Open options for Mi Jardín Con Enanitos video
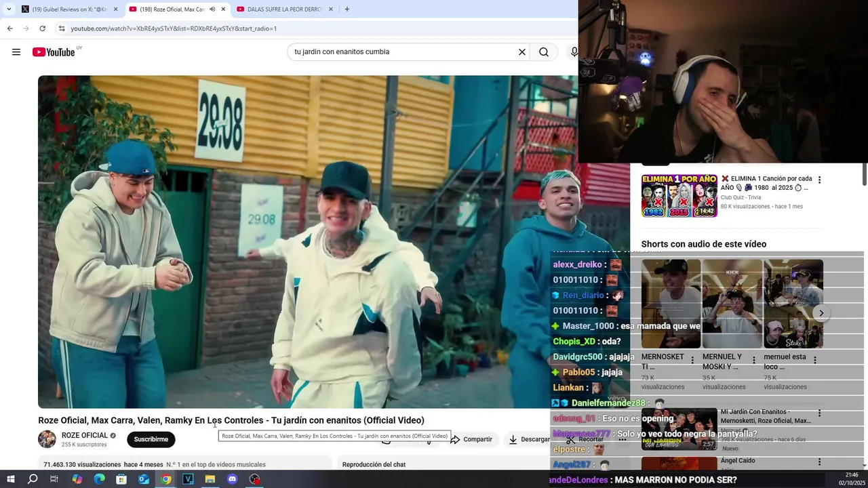 pyautogui.click(x=819, y=413)
